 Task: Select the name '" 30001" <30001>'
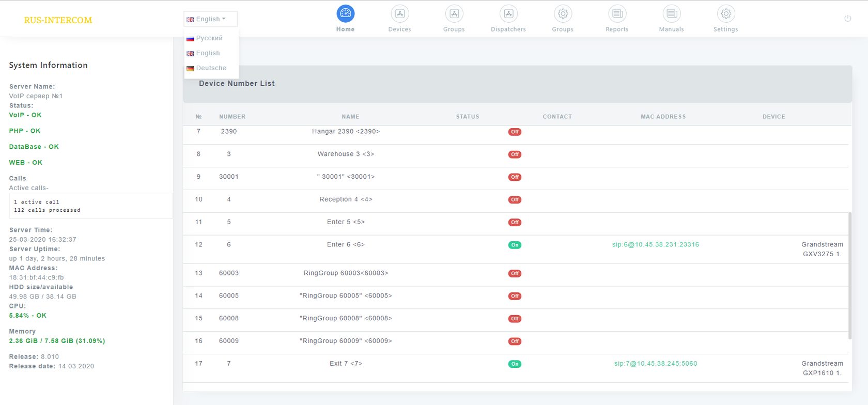coord(346,177)
